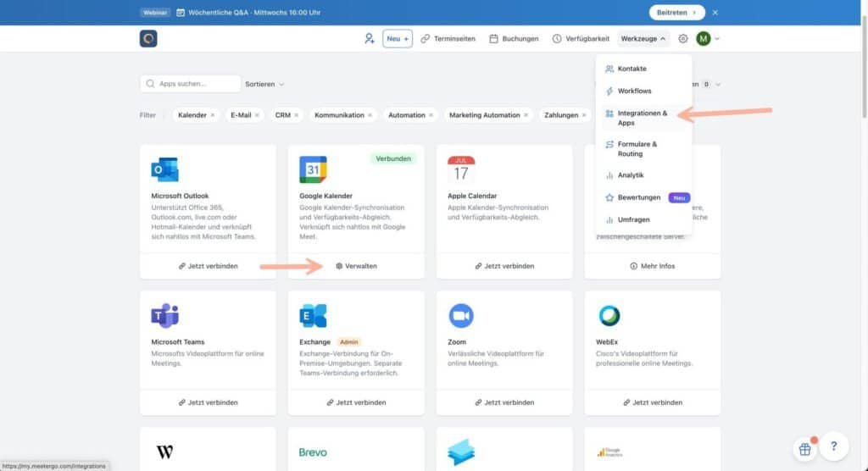
Task: Click the add user icon in header
Action: point(370,39)
